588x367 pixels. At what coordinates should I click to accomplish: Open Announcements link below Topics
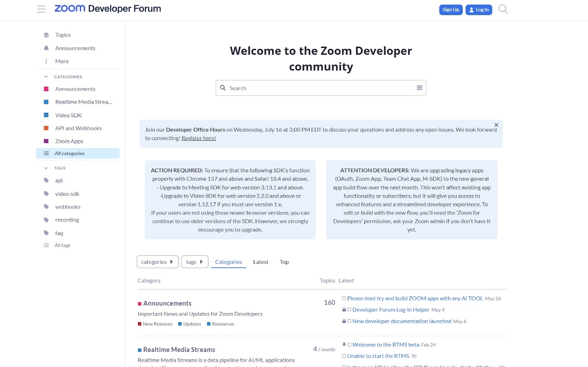(x=75, y=48)
